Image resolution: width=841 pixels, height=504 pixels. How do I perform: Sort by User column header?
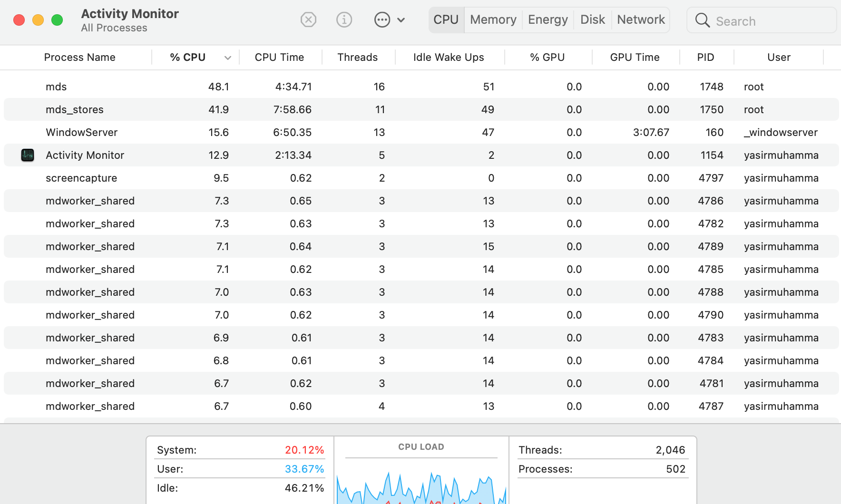[779, 58]
